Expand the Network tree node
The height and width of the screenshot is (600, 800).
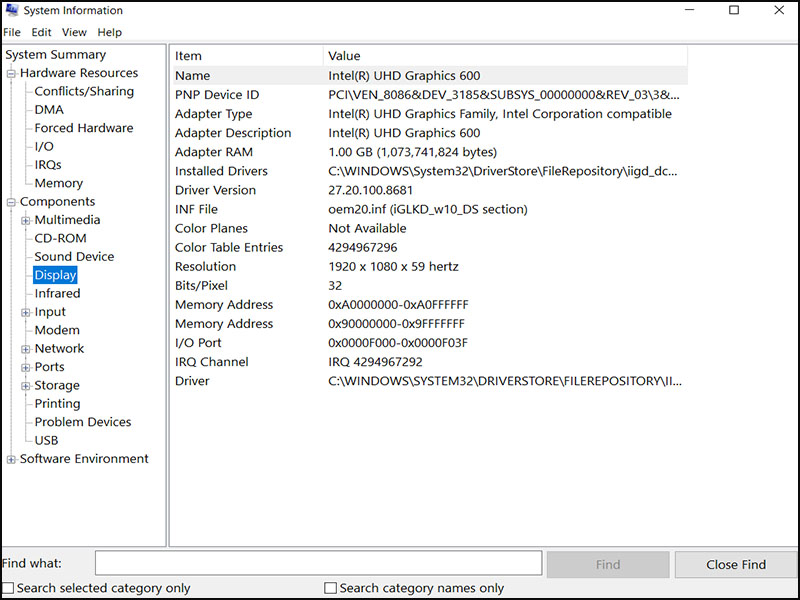[26, 349]
